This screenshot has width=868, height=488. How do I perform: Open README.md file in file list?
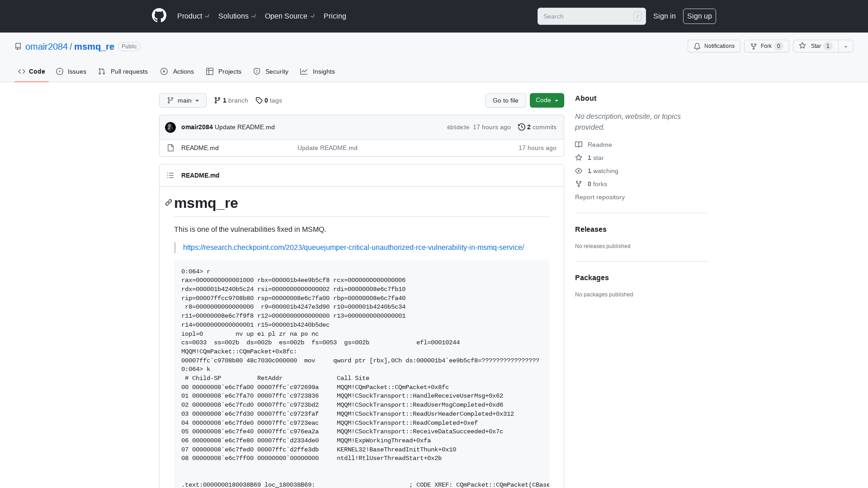click(x=200, y=148)
